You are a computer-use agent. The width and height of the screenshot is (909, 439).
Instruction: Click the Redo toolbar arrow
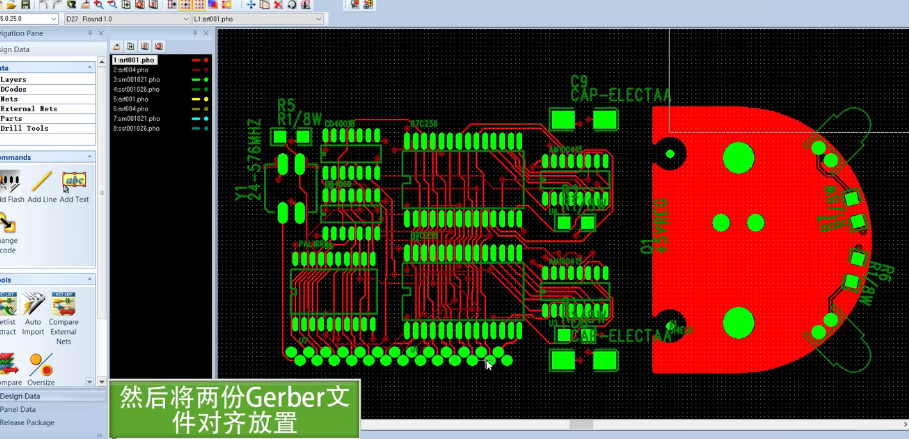[x=57, y=4]
